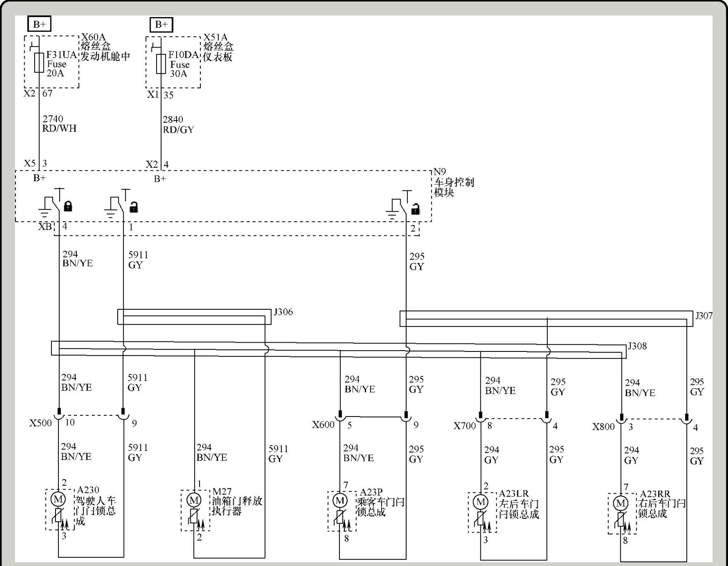Viewport: 728px width, 566px height.
Task: Click connector X700 pin 4 terminal
Action: 547,417
